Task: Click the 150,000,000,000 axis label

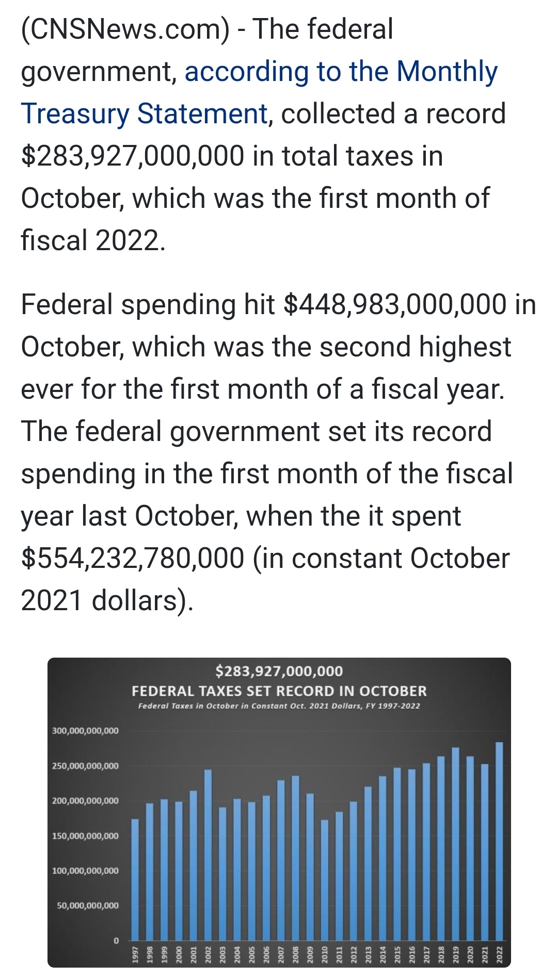Action: pyautogui.click(x=86, y=836)
